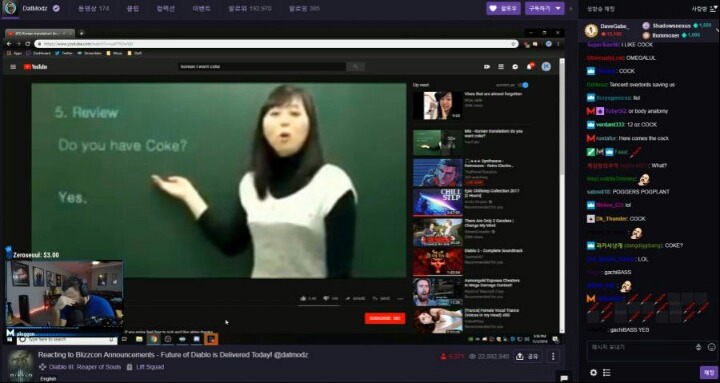Open the Twitter bookmark in bookmarks bar
720x383 pixels.
[64, 53]
